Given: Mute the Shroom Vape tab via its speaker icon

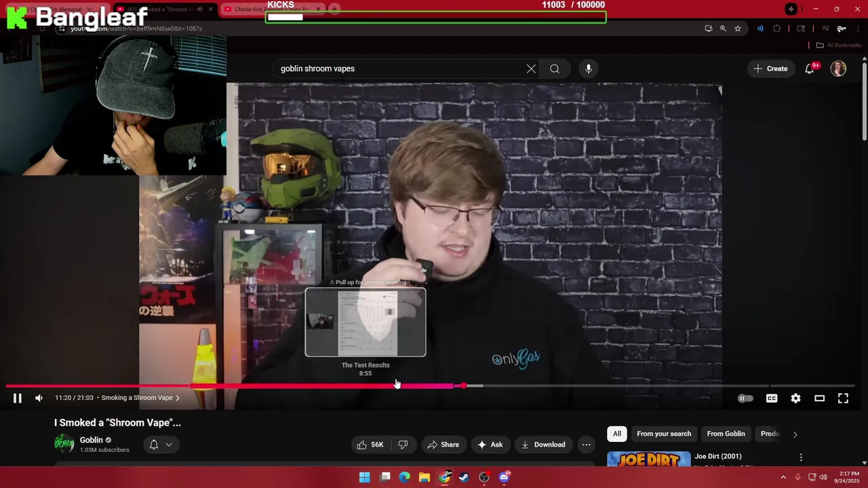Looking at the screenshot, I should click(x=199, y=9).
